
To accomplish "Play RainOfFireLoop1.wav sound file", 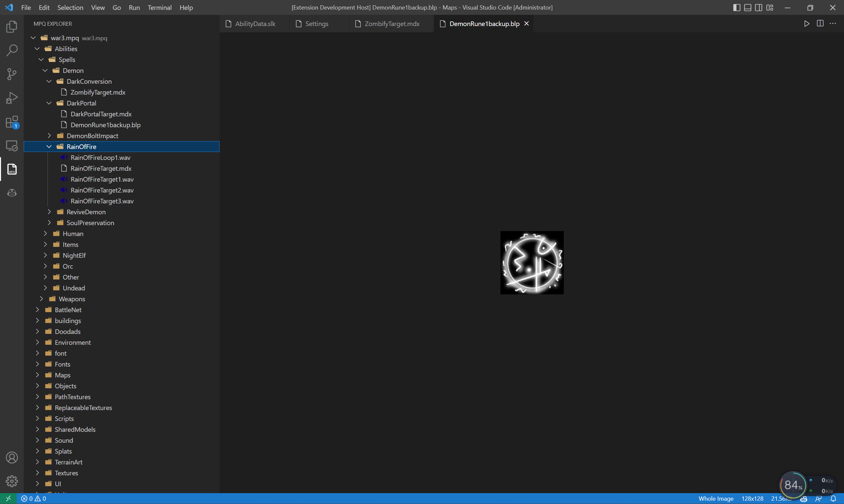I will (122, 158).
